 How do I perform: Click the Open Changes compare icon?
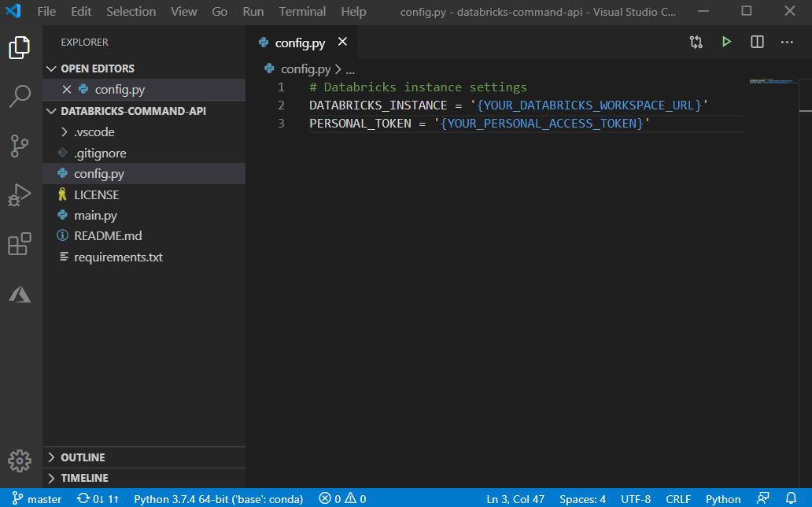[696, 42]
